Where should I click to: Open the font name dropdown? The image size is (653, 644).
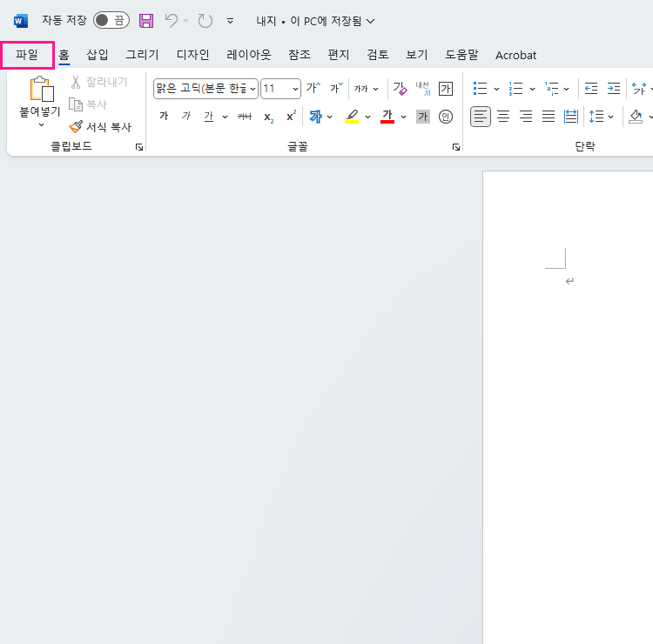[x=252, y=89]
